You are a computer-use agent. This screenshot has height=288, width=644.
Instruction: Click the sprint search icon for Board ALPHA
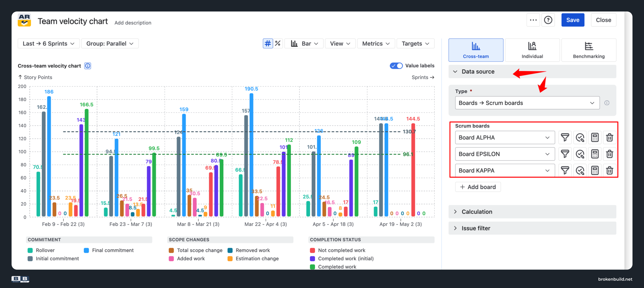tap(580, 138)
